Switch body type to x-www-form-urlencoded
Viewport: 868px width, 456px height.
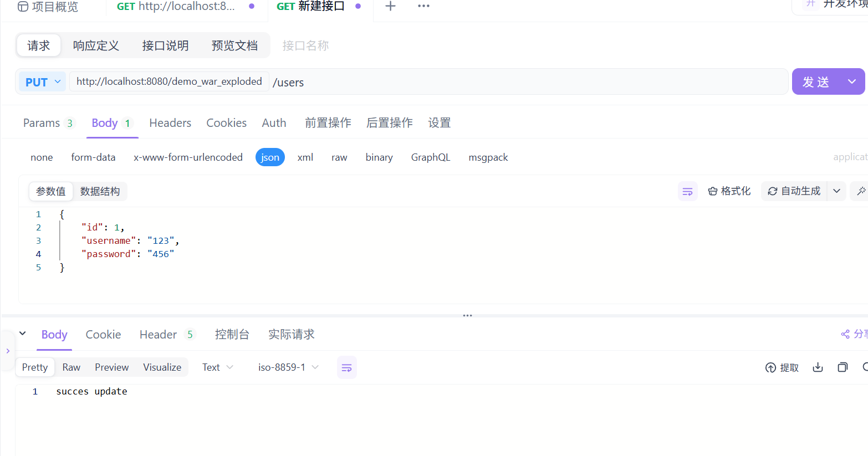188,157
